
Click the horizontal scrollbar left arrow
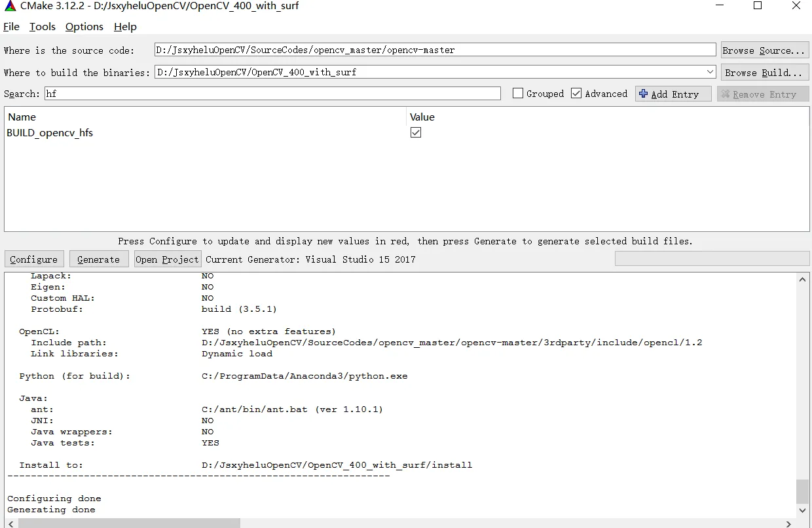tap(11, 523)
